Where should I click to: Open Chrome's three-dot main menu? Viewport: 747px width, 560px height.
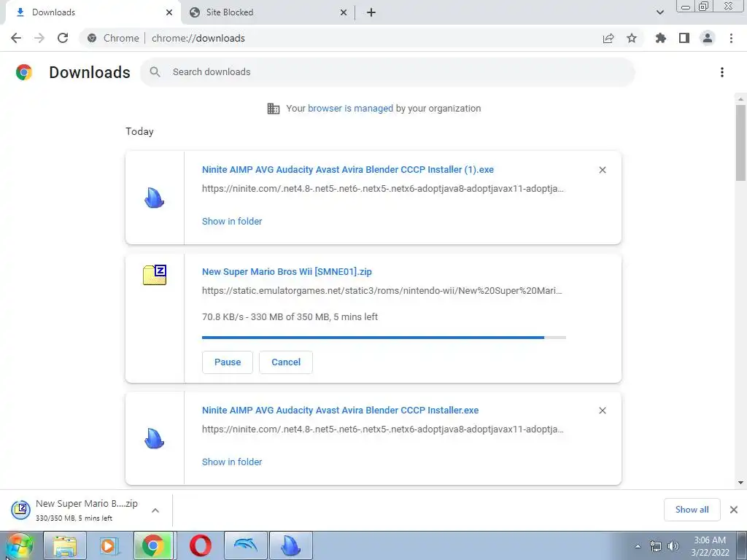click(731, 38)
